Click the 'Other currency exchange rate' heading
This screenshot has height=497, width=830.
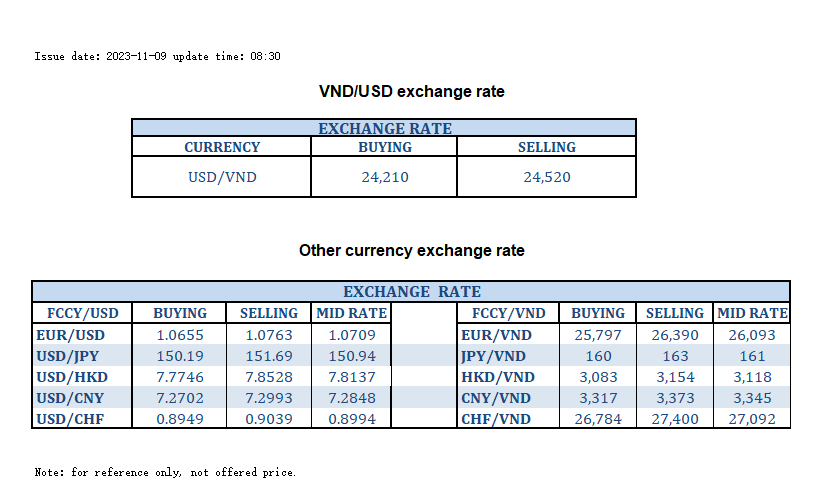[x=411, y=250]
